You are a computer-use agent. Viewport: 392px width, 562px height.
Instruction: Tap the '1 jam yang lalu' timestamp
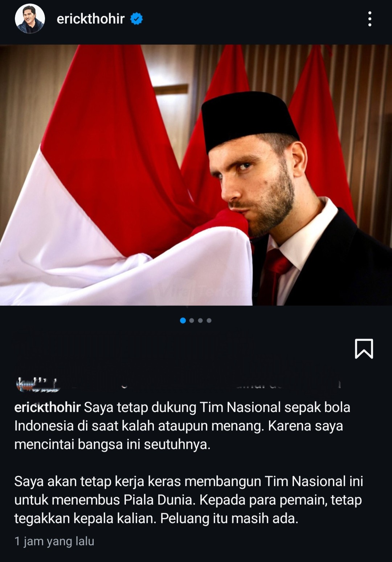pyautogui.click(x=54, y=541)
